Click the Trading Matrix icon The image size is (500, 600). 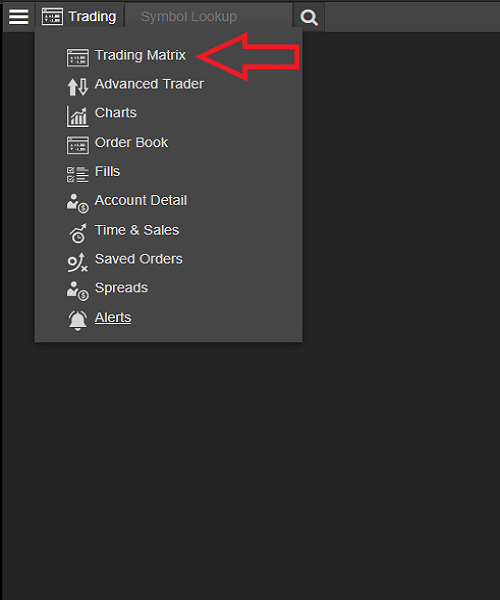[78, 57]
